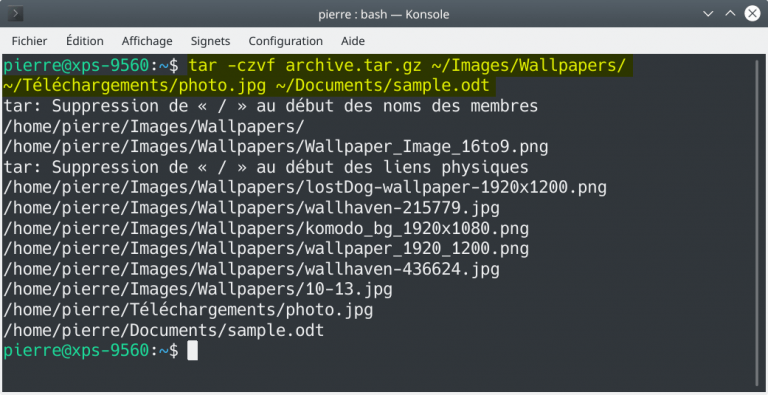Click the lostDog-wallpaper-1920x1200.png line
Image resolution: width=768 pixels, height=395 pixels.
[x=305, y=188]
